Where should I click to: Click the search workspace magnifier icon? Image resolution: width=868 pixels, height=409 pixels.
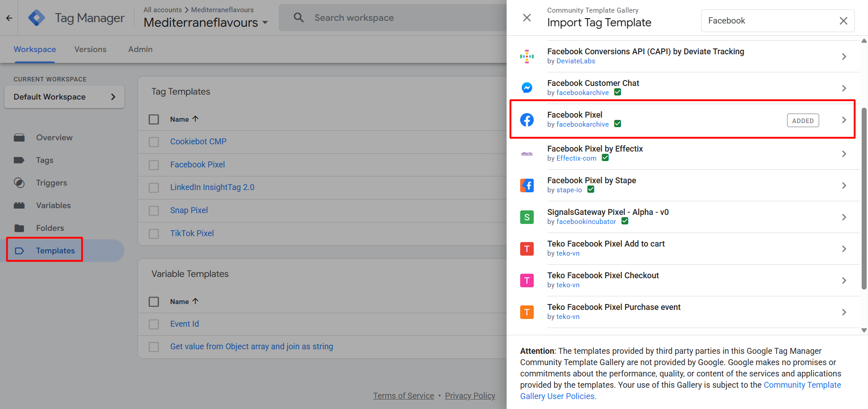[x=299, y=18]
